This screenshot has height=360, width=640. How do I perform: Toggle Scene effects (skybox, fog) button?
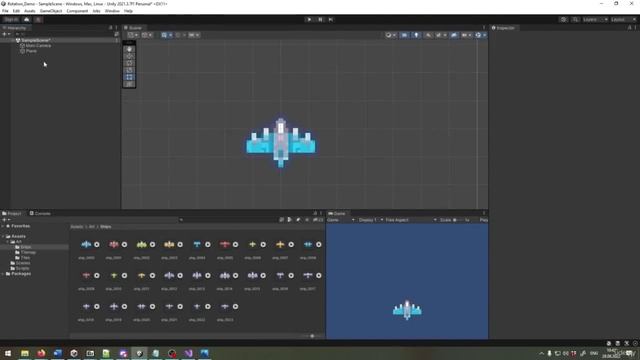pyautogui.click(x=439, y=35)
